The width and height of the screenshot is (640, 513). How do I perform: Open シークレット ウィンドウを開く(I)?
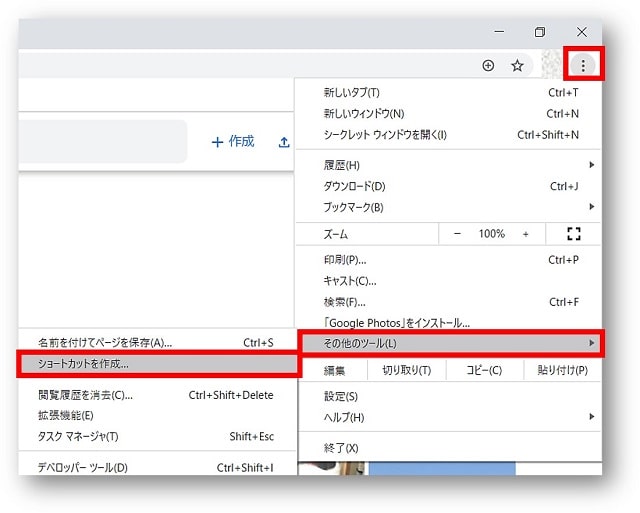[x=448, y=135]
